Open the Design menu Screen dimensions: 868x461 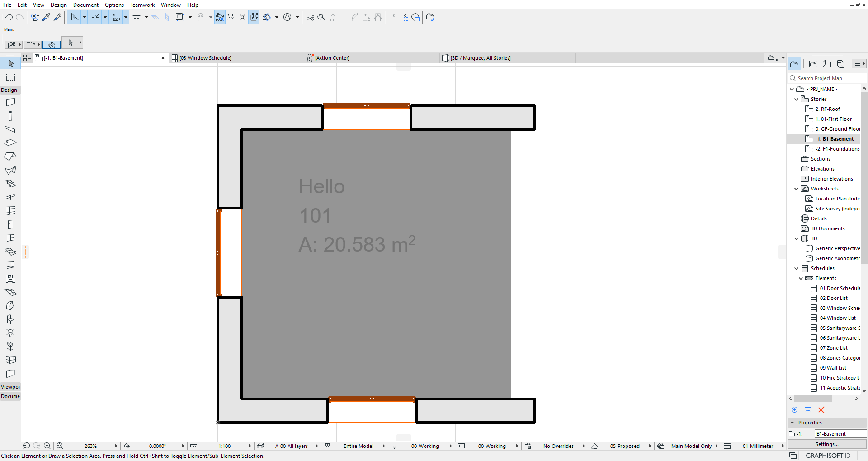coord(58,5)
